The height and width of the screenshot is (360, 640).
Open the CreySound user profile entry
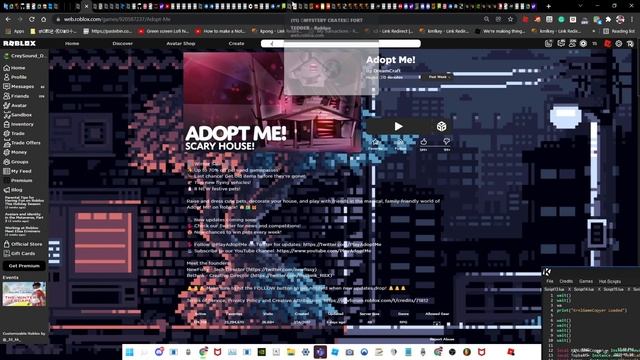pyautogui.click(x=24, y=56)
